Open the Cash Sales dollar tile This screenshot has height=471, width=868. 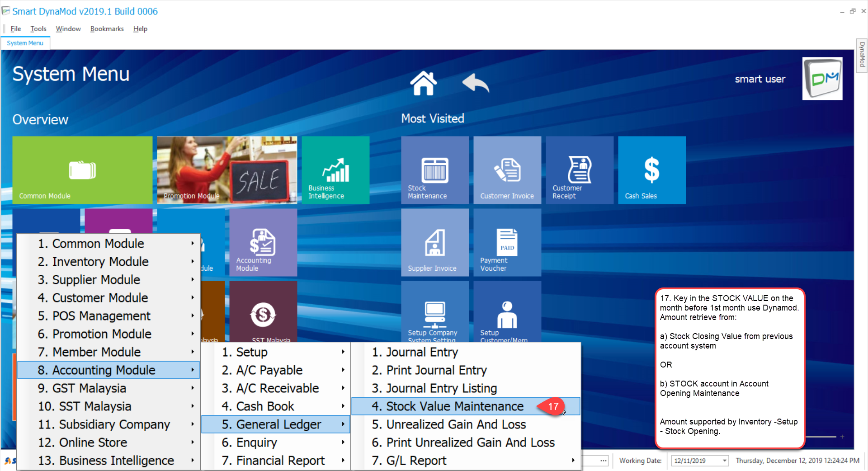pos(652,170)
